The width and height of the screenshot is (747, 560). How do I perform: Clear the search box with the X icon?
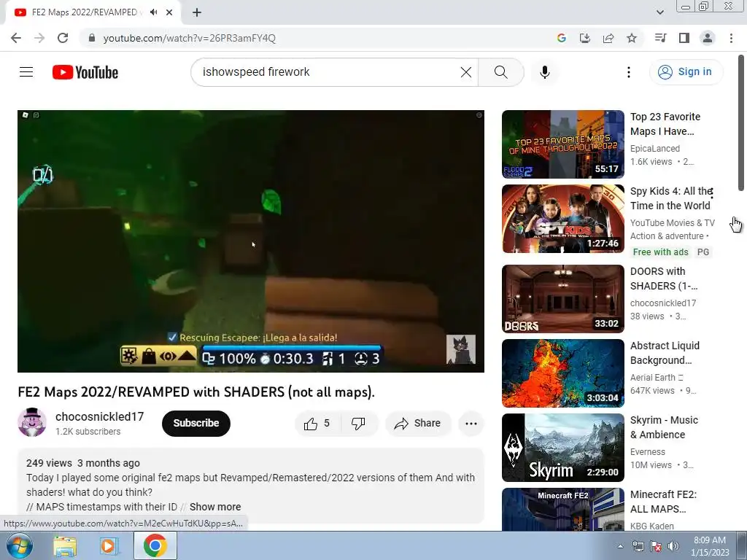pos(466,72)
